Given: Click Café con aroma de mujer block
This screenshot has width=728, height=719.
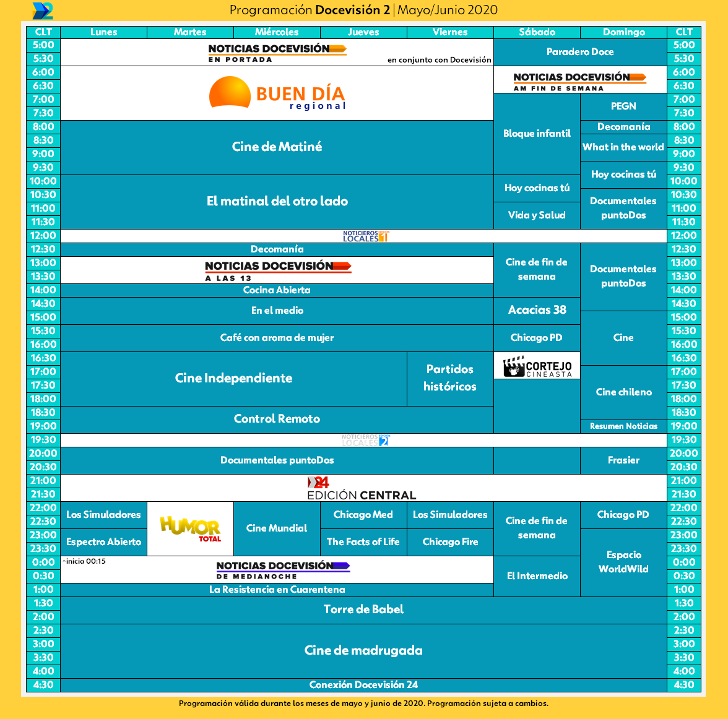Looking at the screenshot, I should pyautogui.click(x=277, y=338).
